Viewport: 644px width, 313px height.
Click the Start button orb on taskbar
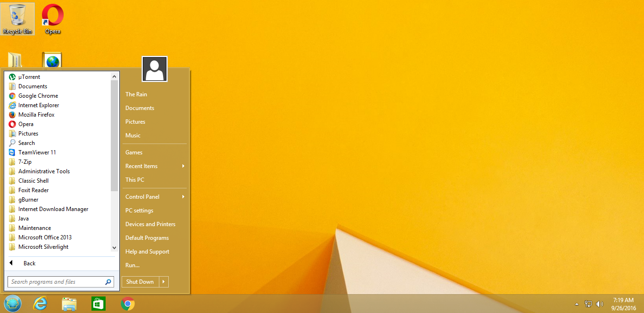[12, 304]
